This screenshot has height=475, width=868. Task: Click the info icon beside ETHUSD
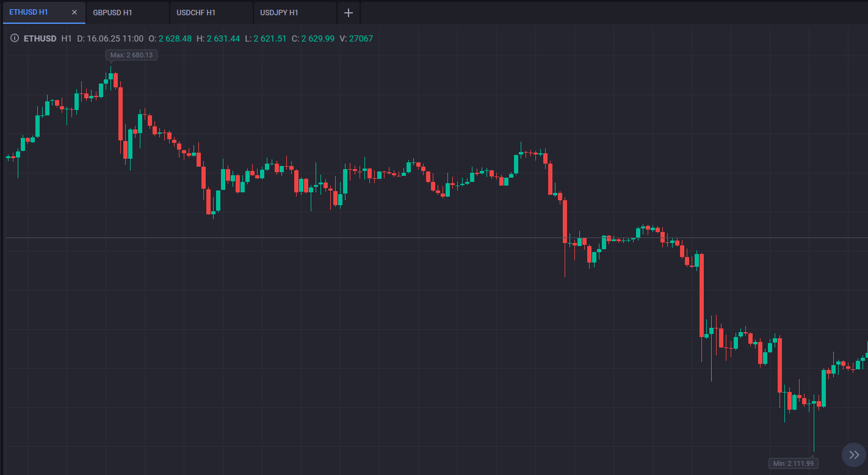[x=15, y=38]
